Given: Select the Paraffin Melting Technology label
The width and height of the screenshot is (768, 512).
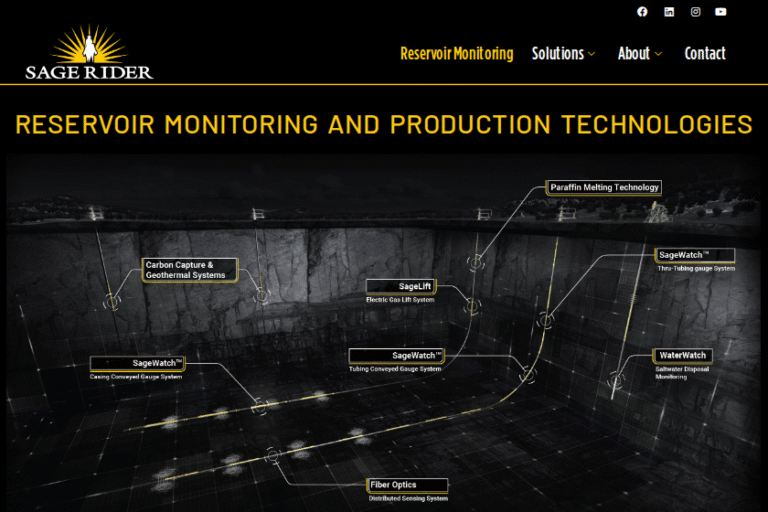Looking at the screenshot, I should pyautogui.click(x=604, y=187).
